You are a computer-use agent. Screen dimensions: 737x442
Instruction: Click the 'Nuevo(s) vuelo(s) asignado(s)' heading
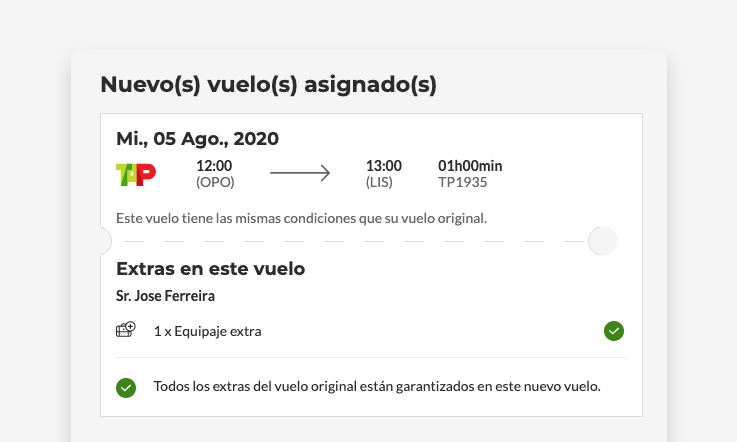[x=268, y=85]
